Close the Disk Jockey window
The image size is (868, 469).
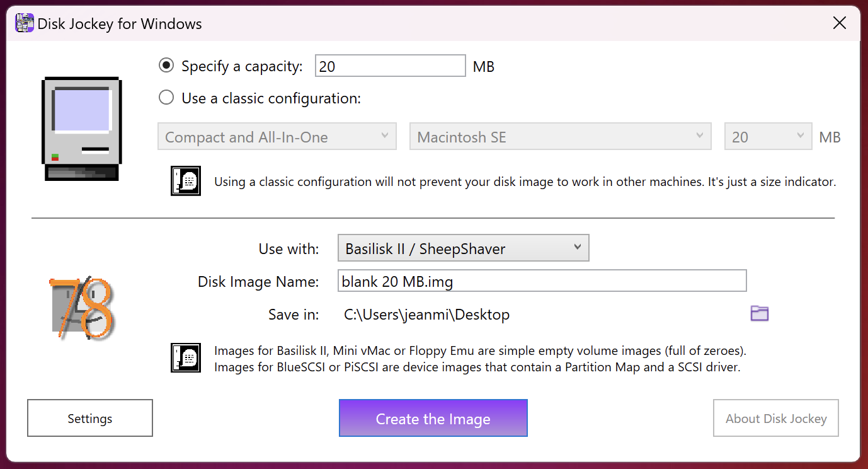click(x=840, y=23)
